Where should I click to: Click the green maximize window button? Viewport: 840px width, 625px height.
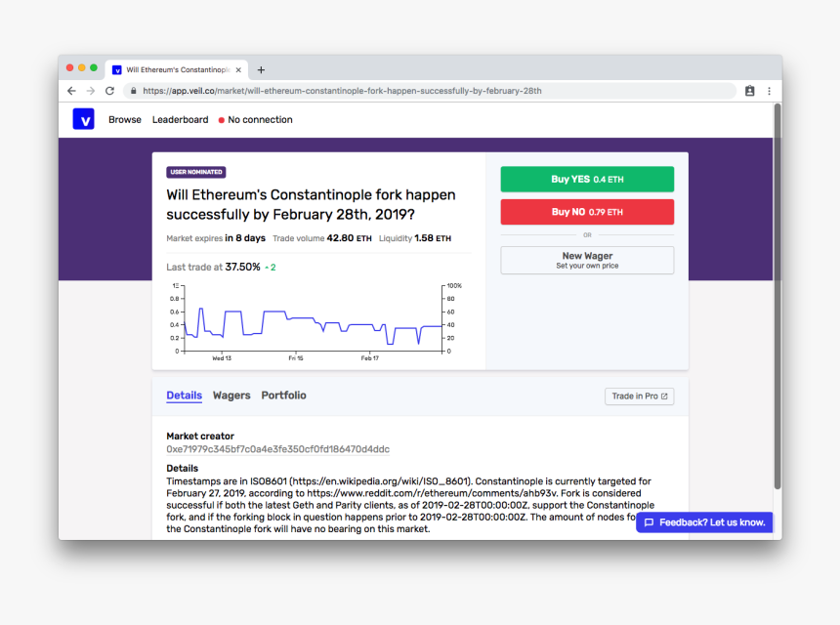(x=94, y=68)
